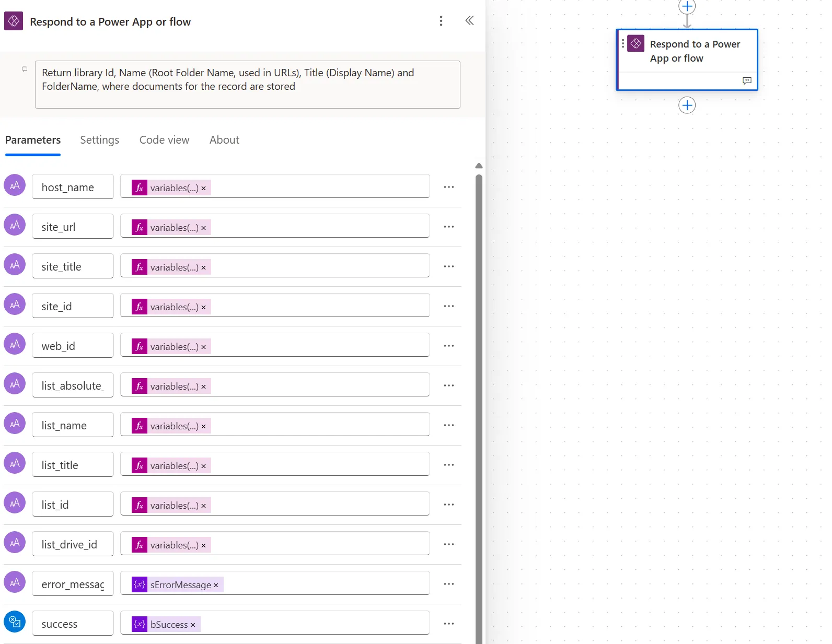Screen dimensions: 832x644
Task: Click the parameters list vertical scrollbar
Action: point(479,407)
